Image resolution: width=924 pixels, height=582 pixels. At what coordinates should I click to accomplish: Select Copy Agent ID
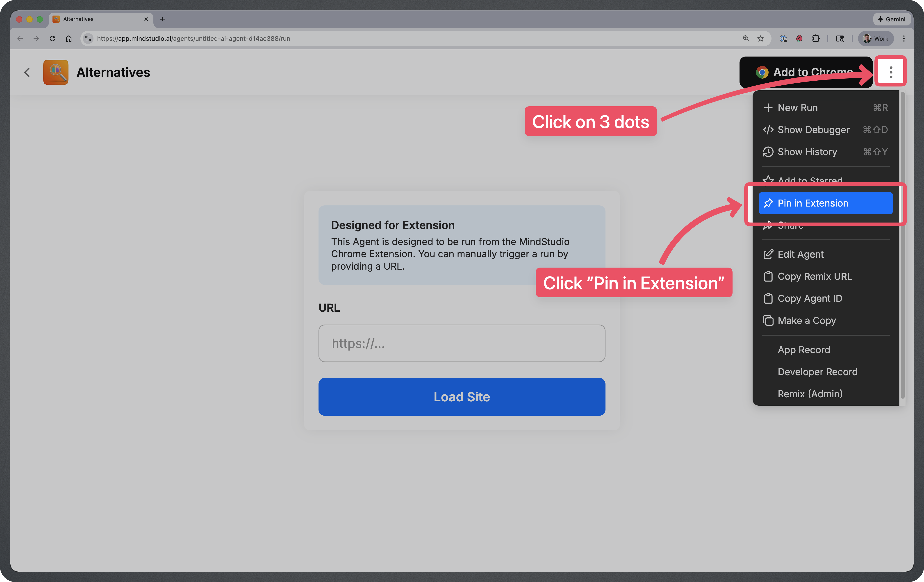810,298
